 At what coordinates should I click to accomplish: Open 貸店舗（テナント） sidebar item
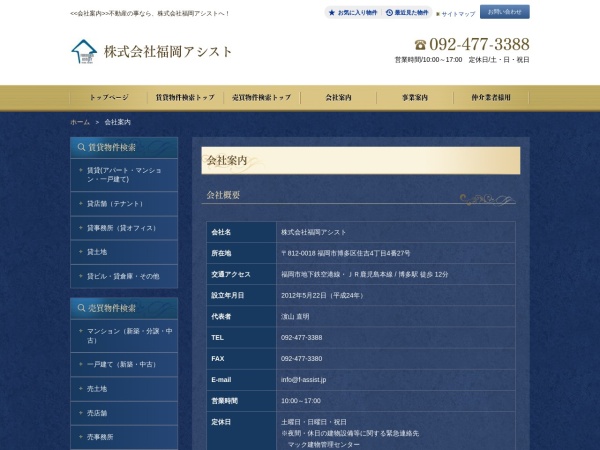(x=124, y=204)
